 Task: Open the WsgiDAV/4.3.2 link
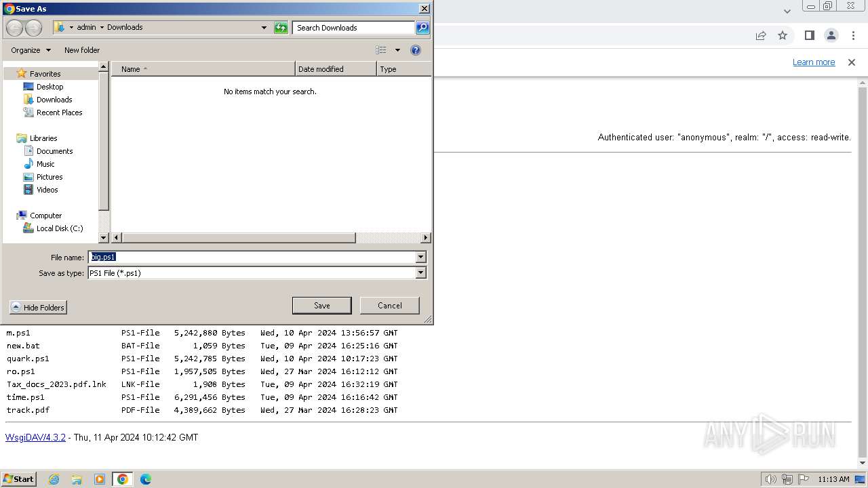(x=35, y=438)
